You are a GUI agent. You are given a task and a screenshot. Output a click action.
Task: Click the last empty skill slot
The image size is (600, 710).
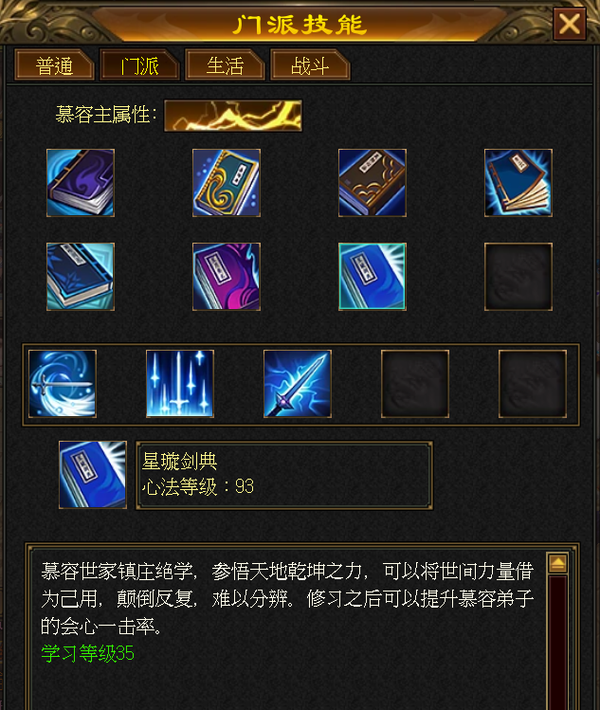click(x=533, y=384)
